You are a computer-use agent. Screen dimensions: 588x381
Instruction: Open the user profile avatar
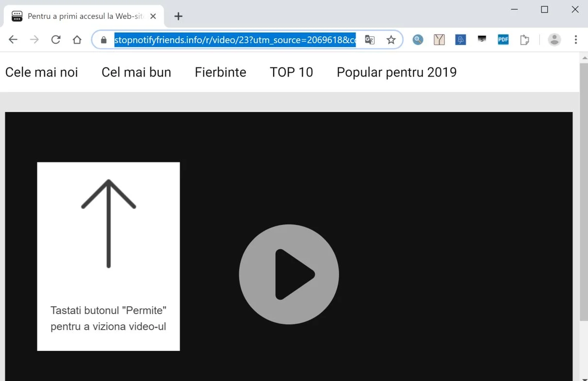point(555,40)
